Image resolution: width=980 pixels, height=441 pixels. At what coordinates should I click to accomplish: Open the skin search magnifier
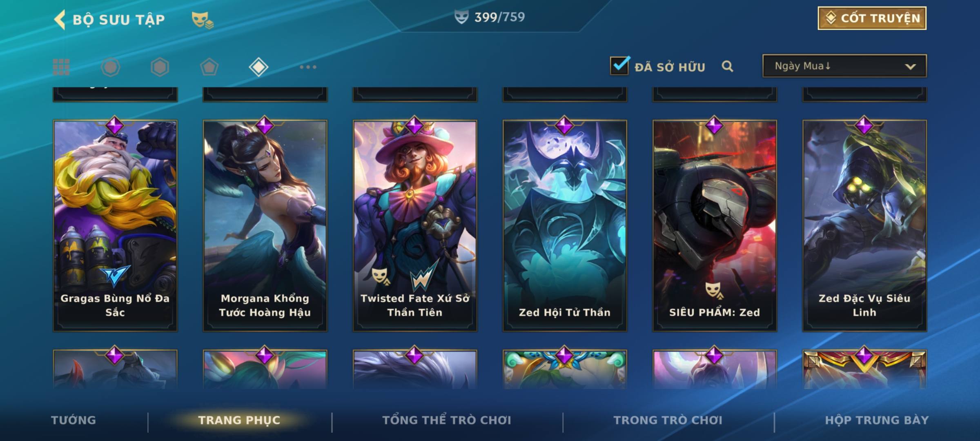pyautogui.click(x=727, y=66)
